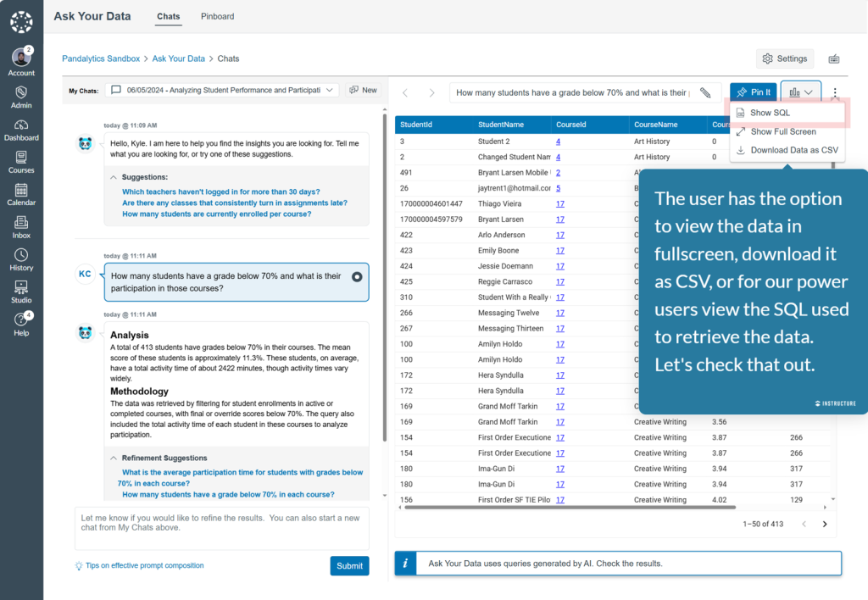The height and width of the screenshot is (600, 868).
Task: Collapse the Suggestions section
Action: pos(114,177)
